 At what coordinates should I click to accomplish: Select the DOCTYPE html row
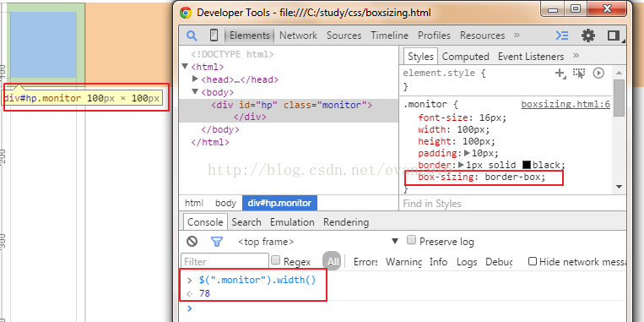click(x=232, y=54)
